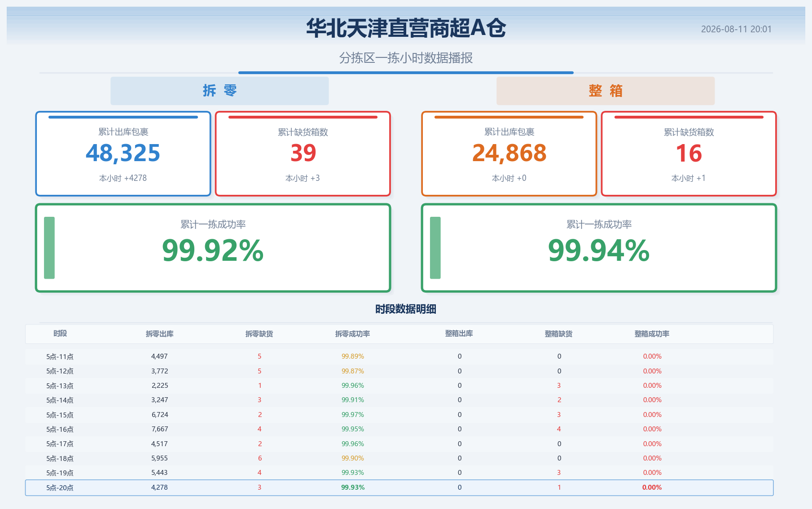Click the 99.94% cumulative success rate
Image resolution: width=812 pixels, height=509 pixels.
pos(599,250)
